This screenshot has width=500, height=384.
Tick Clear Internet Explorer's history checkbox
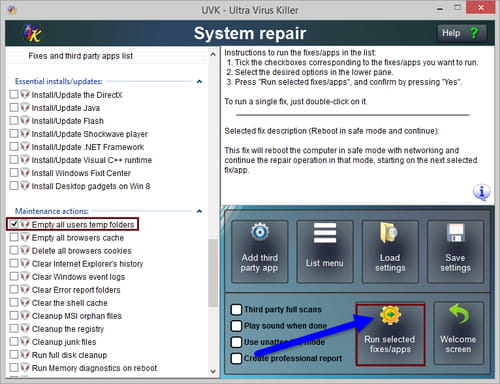(14, 263)
